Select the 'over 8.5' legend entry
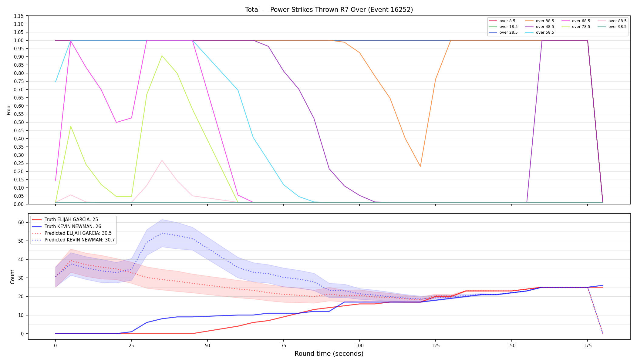This screenshot has height=364, width=637. [x=502, y=21]
